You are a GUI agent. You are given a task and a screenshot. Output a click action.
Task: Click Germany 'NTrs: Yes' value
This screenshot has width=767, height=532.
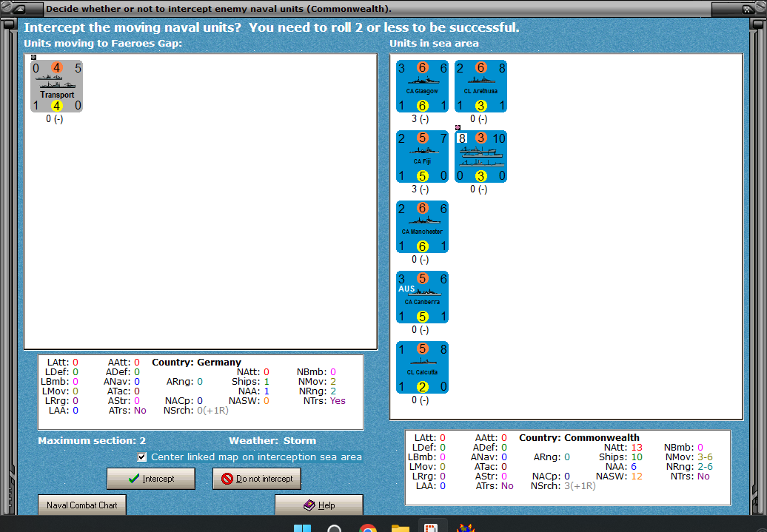pyautogui.click(x=324, y=401)
